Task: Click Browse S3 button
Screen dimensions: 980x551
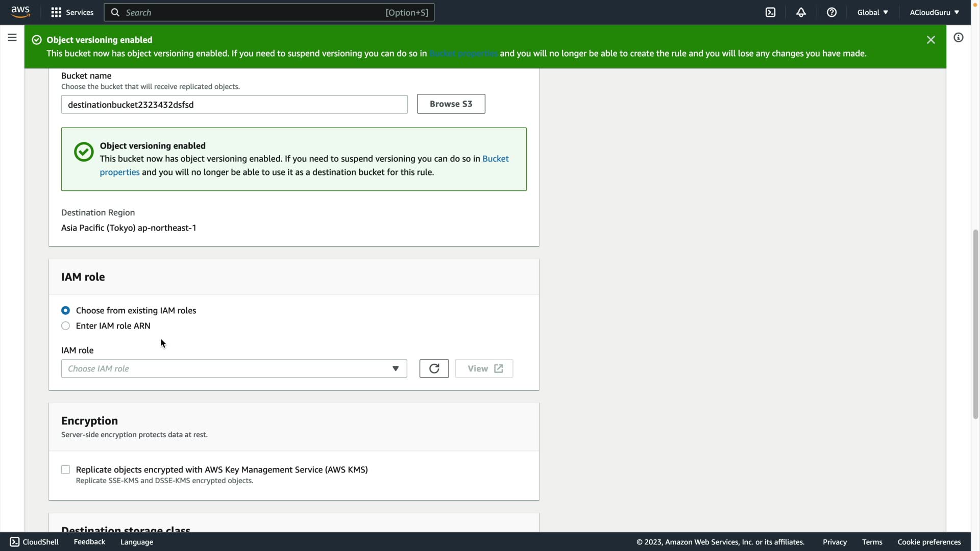Action: [451, 104]
